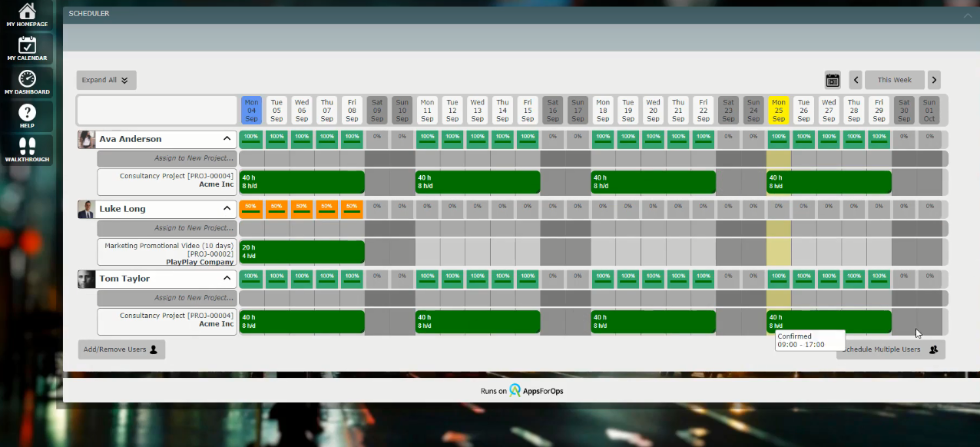Open My Homepage from the sidebar
The image size is (980, 447).
point(27,14)
